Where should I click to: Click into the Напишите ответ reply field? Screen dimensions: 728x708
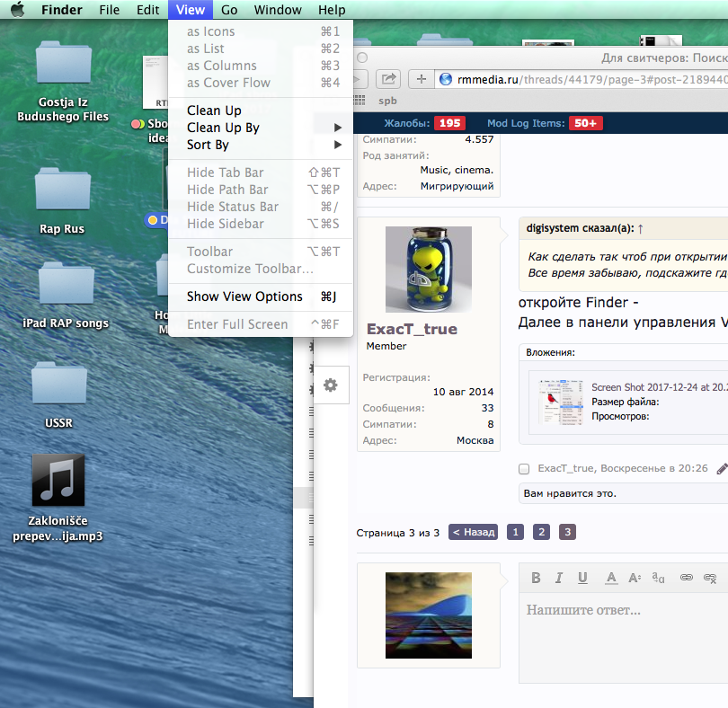click(623, 638)
